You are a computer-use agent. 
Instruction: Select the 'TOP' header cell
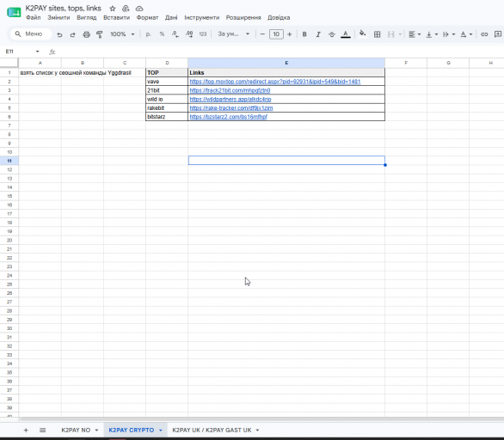[167, 73]
